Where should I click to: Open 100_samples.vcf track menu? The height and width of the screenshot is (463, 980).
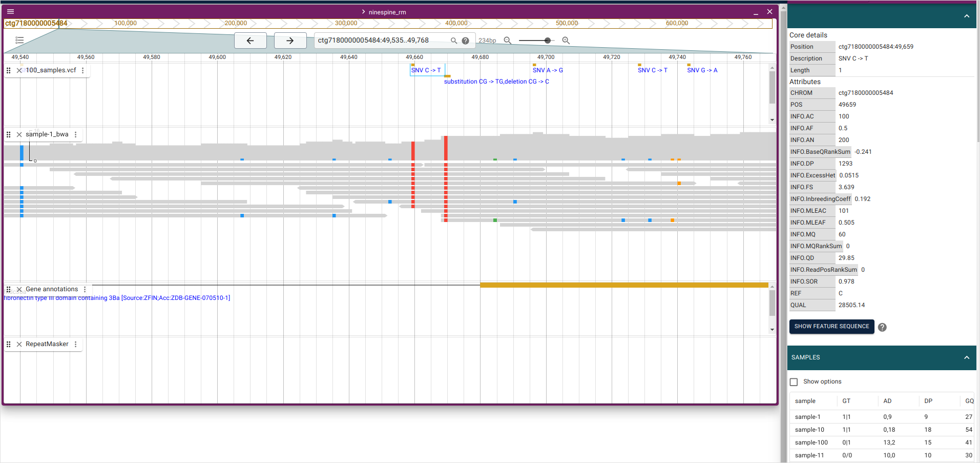tap(83, 70)
